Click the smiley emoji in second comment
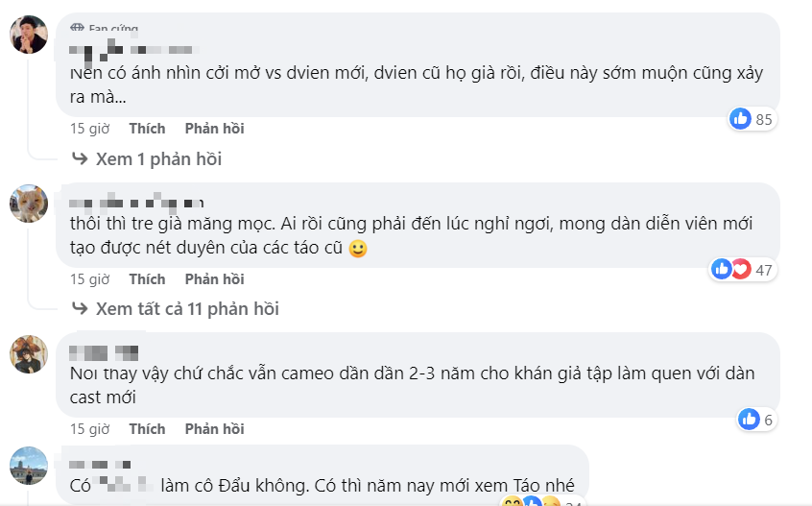The image size is (812, 506). (x=357, y=249)
